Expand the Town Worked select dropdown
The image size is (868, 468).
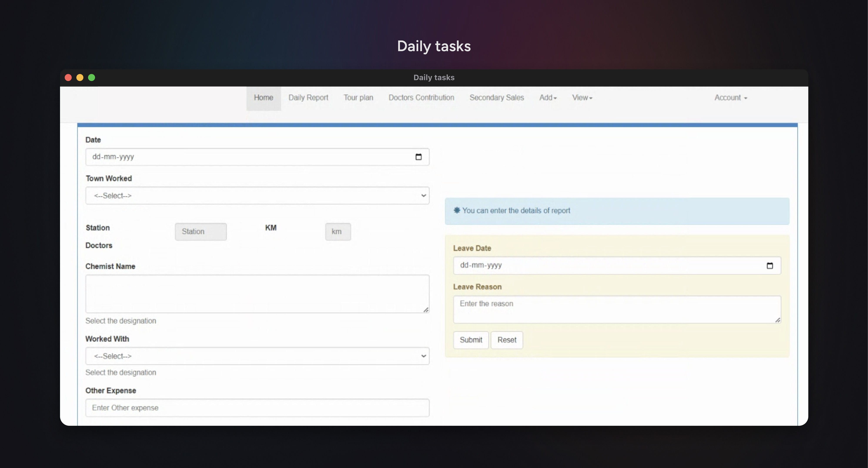click(x=257, y=195)
